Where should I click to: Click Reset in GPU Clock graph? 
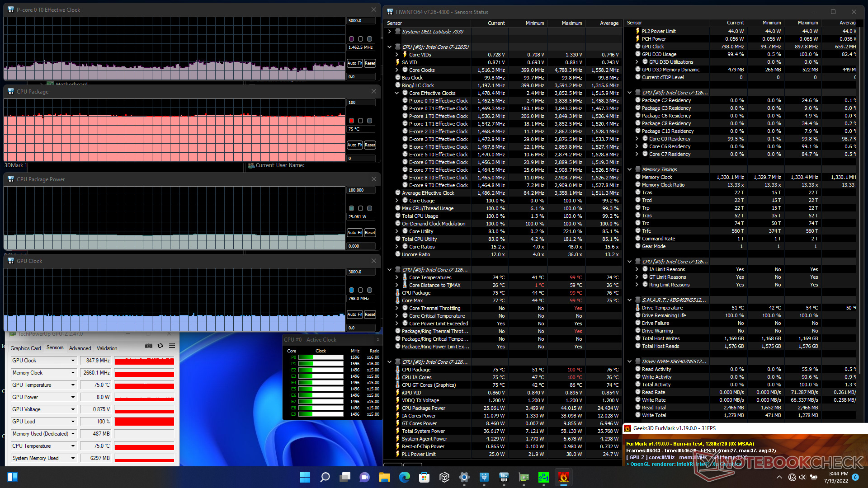(x=370, y=314)
